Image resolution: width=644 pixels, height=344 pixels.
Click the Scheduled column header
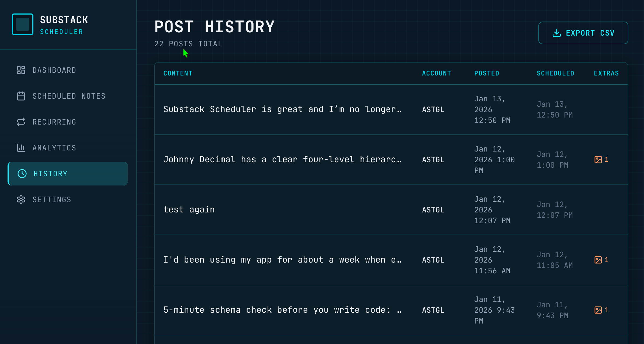click(x=555, y=73)
